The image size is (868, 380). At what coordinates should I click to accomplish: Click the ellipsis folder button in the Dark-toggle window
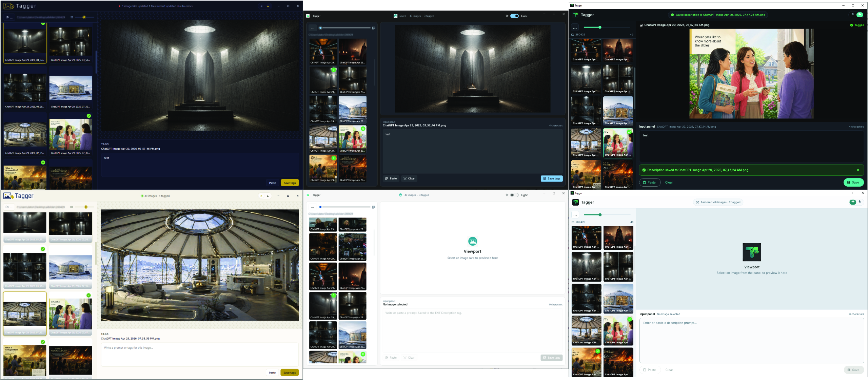tap(313, 28)
